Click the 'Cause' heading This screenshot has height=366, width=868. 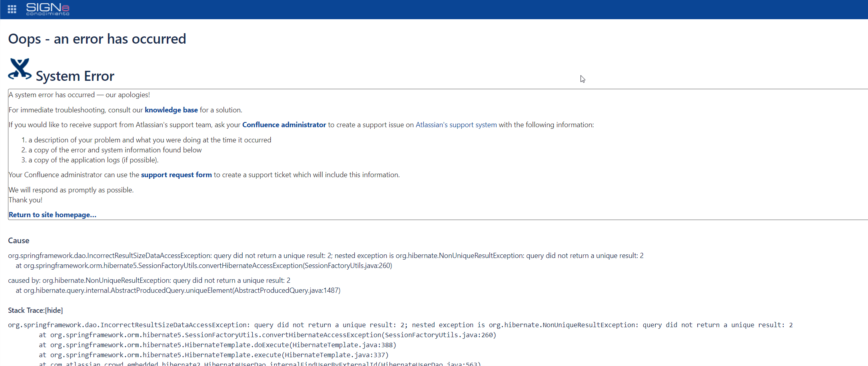tap(19, 240)
